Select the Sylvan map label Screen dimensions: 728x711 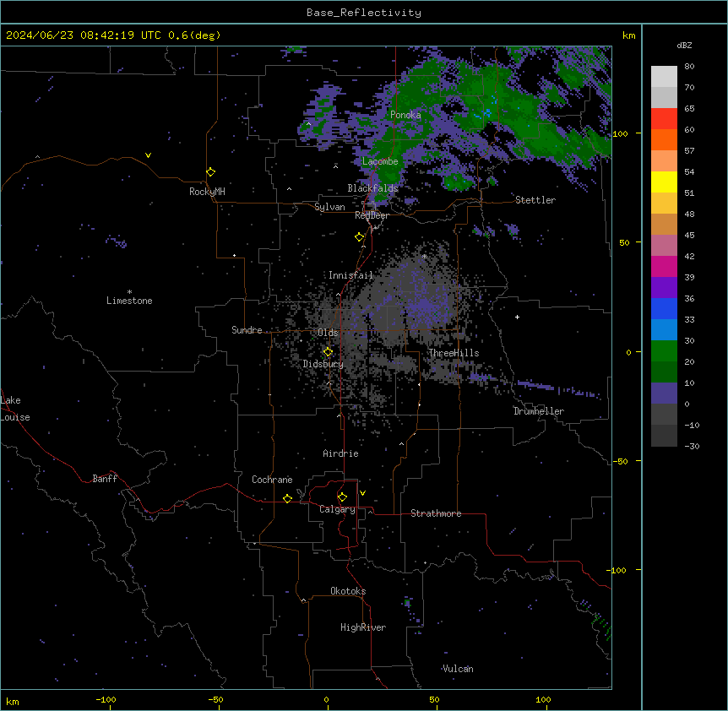pyautogui.click(x=329, y=207)
